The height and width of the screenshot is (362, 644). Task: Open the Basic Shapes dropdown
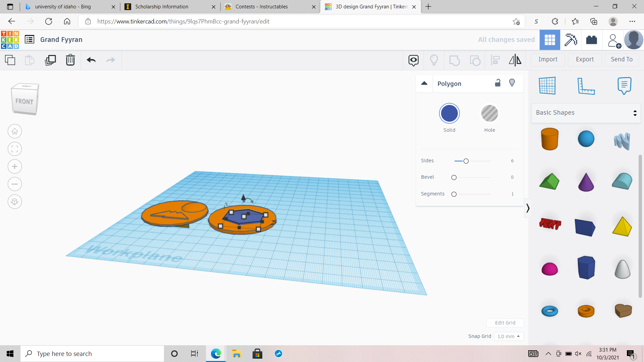tap(586, 113)
